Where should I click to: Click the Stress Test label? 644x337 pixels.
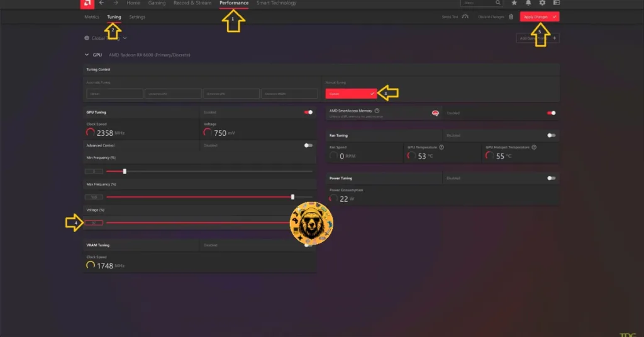click(450, 17)
